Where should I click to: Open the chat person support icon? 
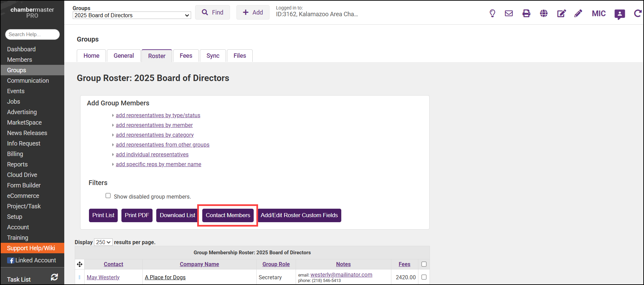pyautogui.click(x=619, y=14)
